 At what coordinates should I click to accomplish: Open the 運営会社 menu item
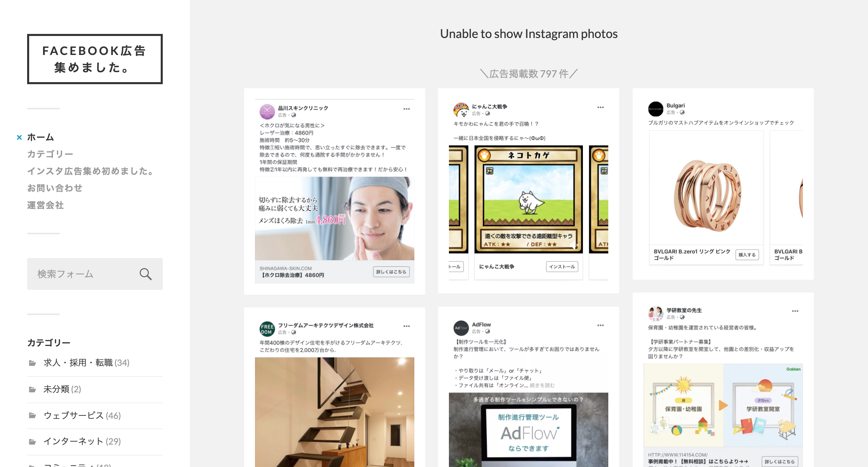point(45,205)
